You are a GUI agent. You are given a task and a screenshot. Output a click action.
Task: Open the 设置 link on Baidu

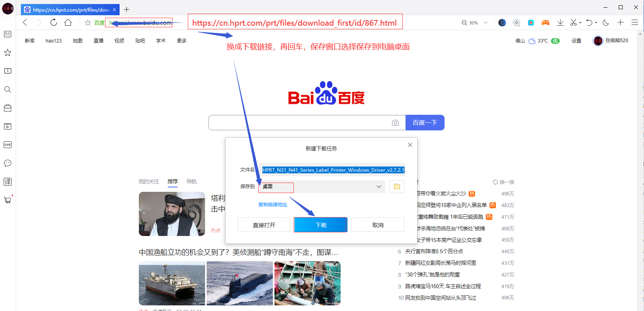coord(576,41)
